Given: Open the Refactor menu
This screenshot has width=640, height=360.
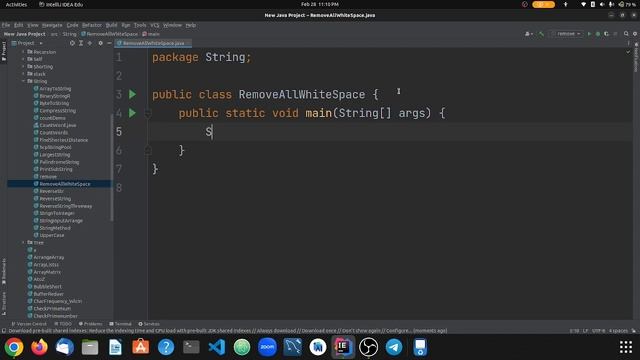Looking at the screenshot, I should tap(92, 25).
